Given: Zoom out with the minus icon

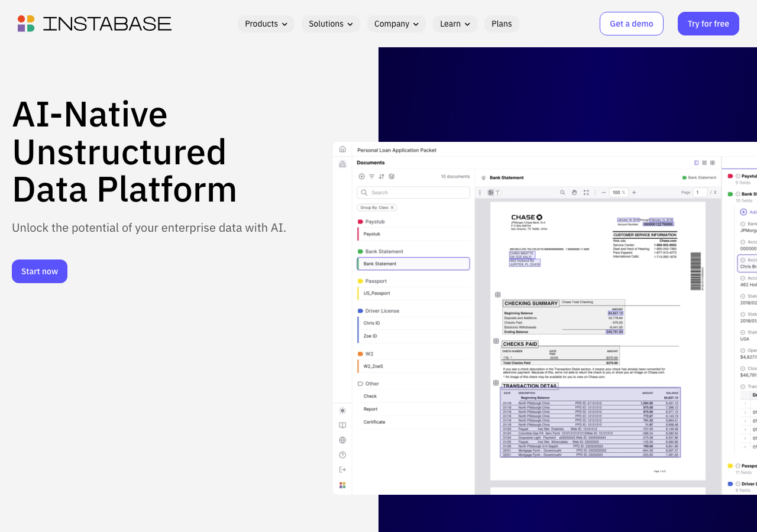Looking at the screenshot, I should point(604,192).
